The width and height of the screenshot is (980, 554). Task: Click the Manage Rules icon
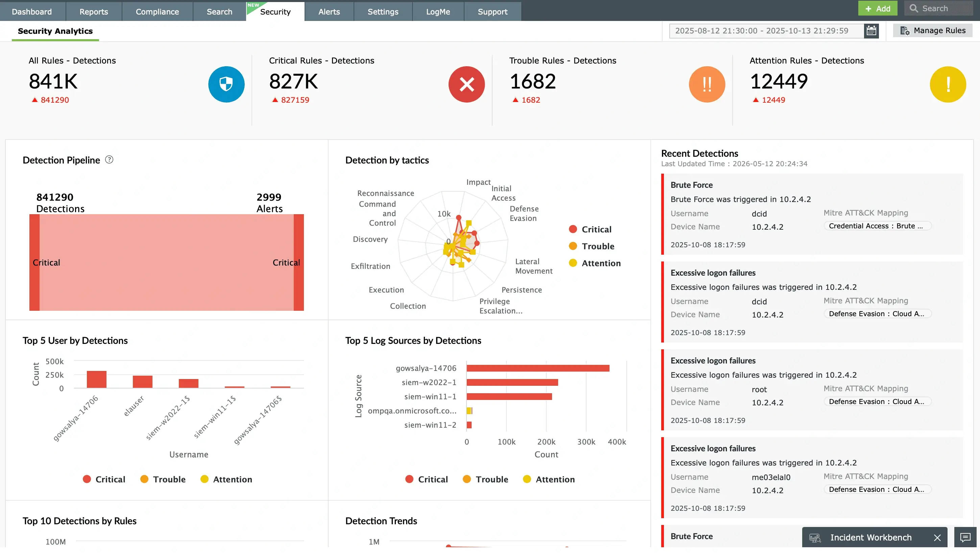(x=905, y=31)
